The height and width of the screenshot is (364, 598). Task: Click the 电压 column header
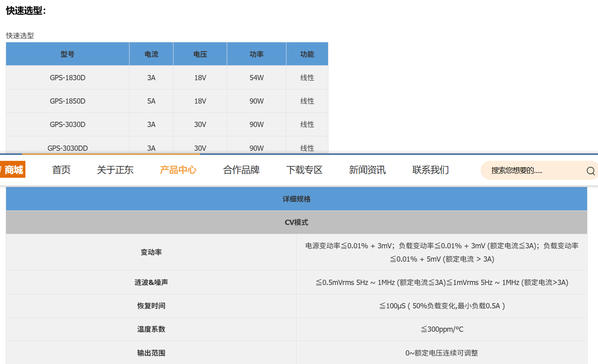200,54
